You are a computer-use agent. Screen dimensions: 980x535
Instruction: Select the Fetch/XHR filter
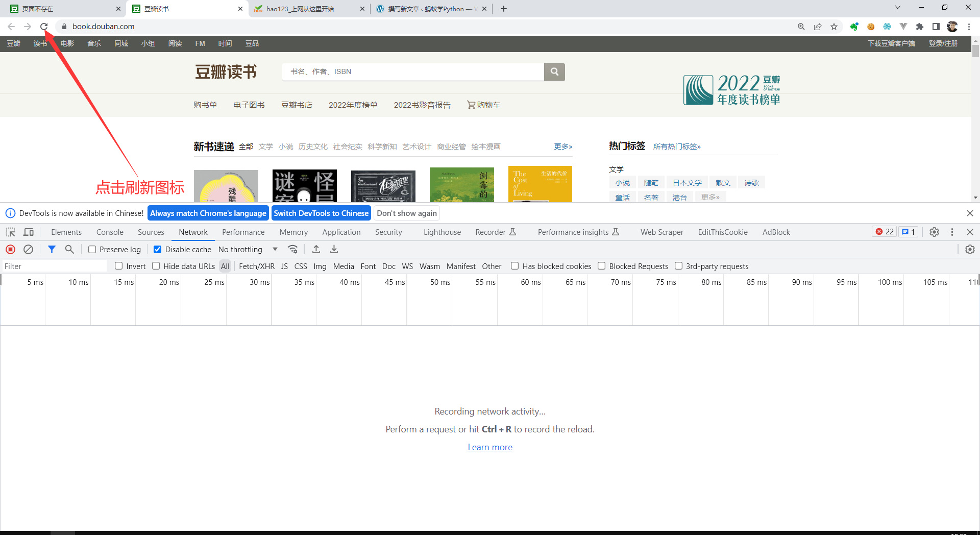point(257,266)
